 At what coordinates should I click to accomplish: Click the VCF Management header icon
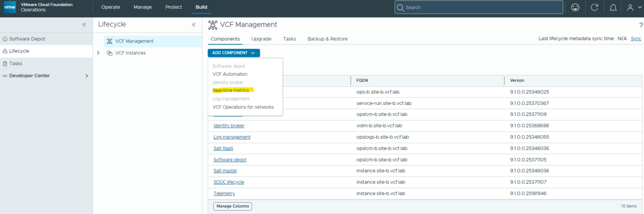point(213,25)
